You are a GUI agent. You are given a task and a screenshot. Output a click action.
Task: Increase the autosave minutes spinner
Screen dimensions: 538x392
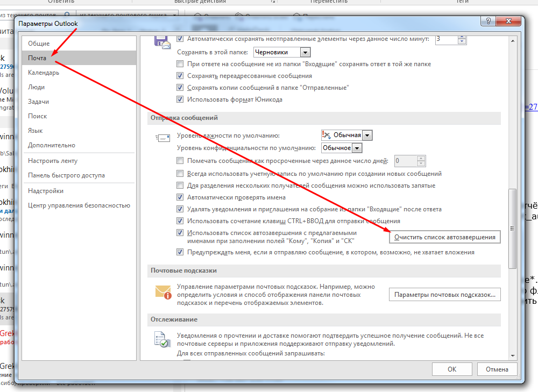[462, 38]
